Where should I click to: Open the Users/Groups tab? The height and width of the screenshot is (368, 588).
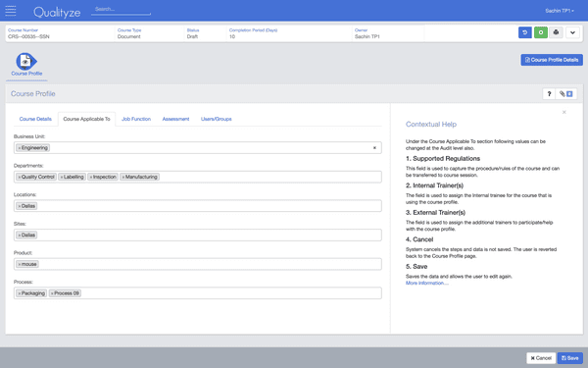point(216,119)
